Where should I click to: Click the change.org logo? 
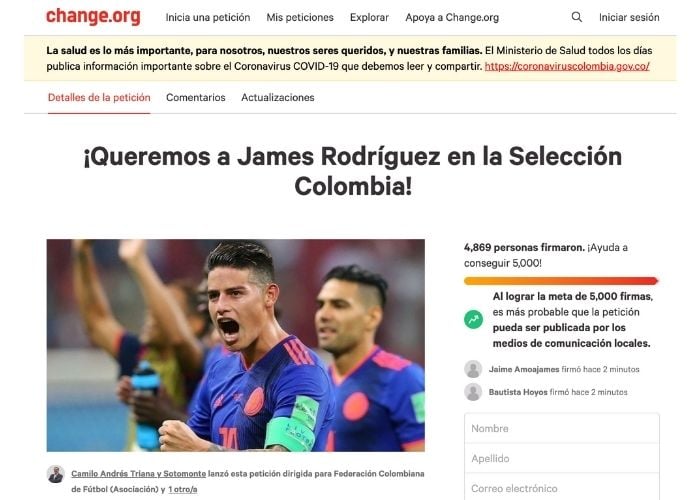[93, 17]
